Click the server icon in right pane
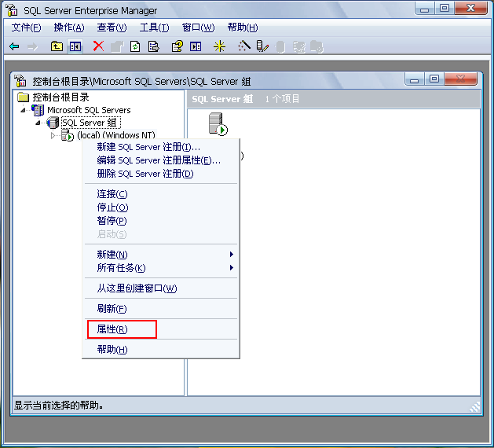The width and height of the screenshot is (494, 448). tap(218, 124)
